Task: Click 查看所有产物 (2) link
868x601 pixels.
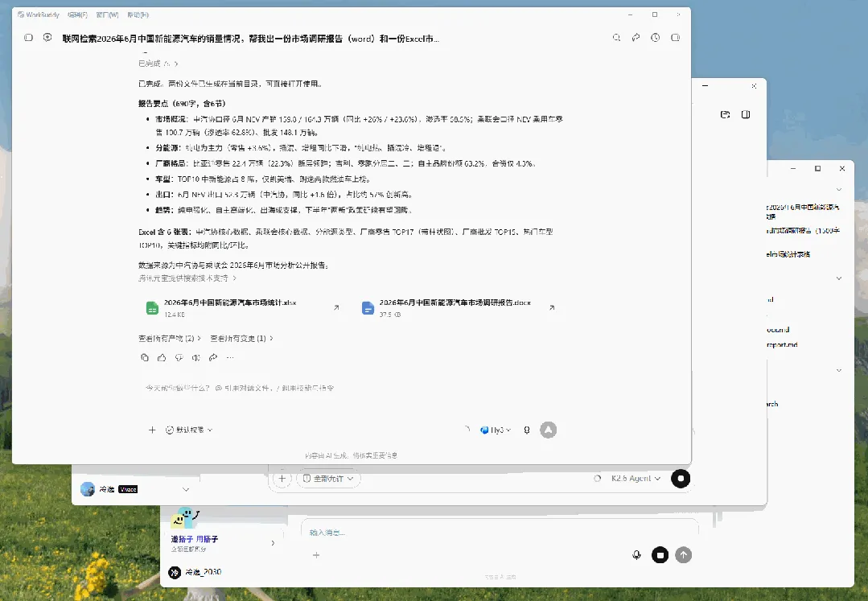Action: click(x=170, y=338)
